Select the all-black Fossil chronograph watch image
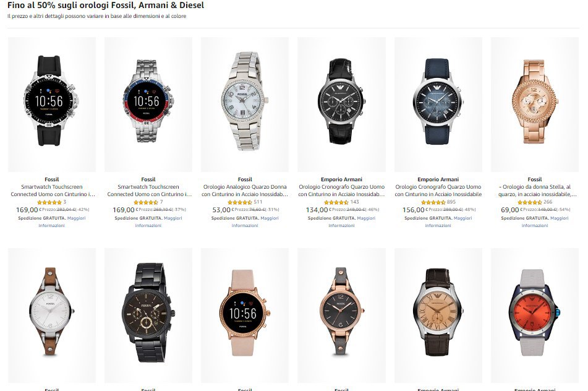This screenshot has height=391, width=588. coord(148,315)
